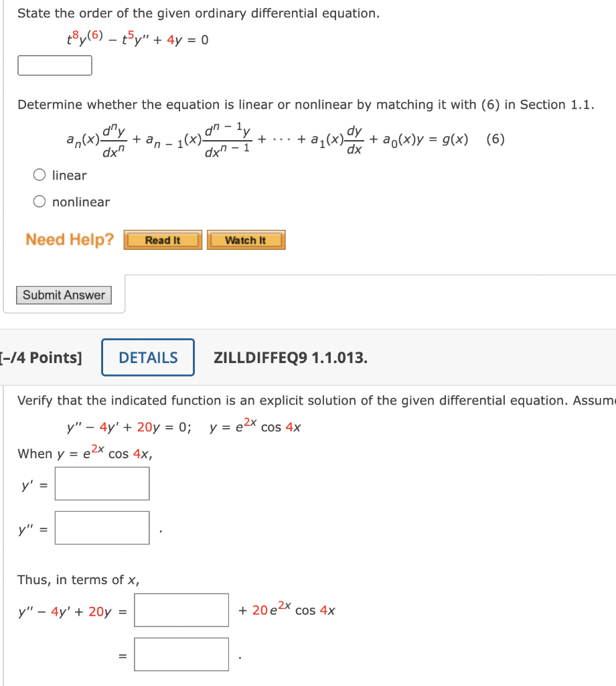616x686 pixels.
Task: Click the final simplified answer box
Action: click(181, 654)
